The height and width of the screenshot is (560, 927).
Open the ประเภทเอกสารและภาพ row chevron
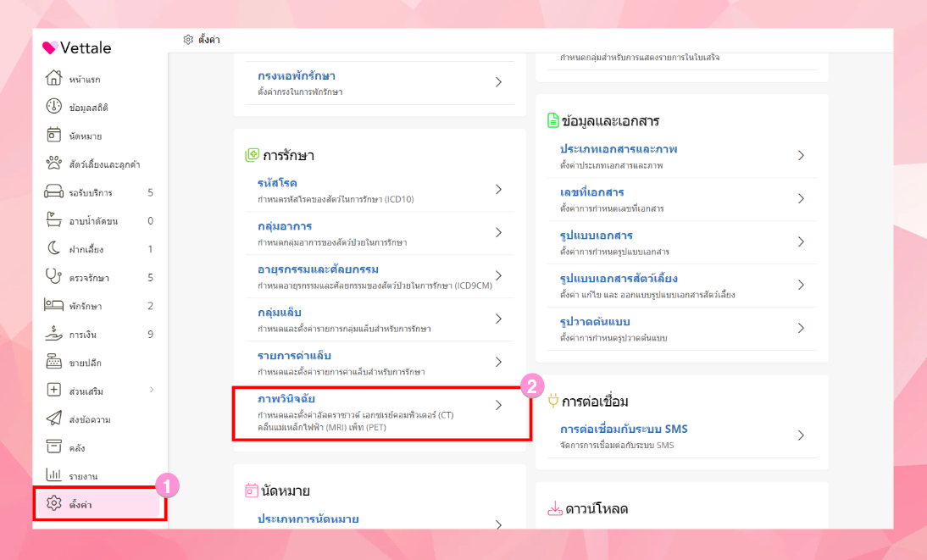click(801, 156)
